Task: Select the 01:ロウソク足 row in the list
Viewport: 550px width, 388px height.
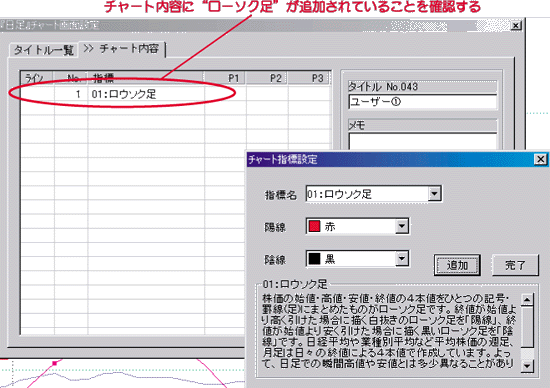Action: (175, 94)
